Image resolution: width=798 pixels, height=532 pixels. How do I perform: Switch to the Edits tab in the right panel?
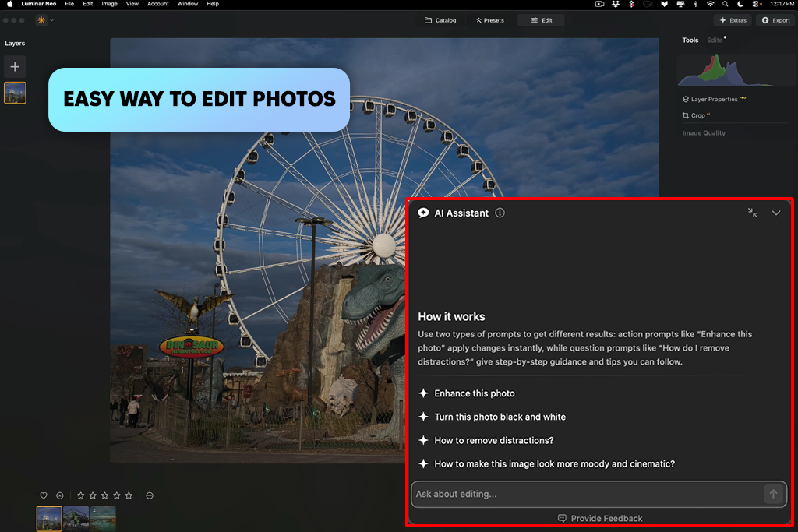[x=715, y=41]
